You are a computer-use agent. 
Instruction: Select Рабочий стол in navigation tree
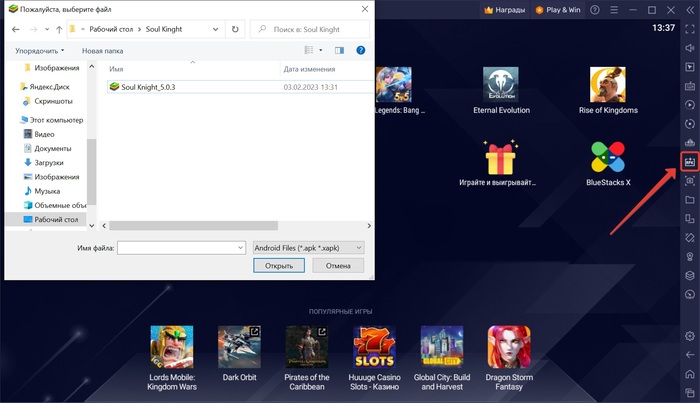pos(55,219)
